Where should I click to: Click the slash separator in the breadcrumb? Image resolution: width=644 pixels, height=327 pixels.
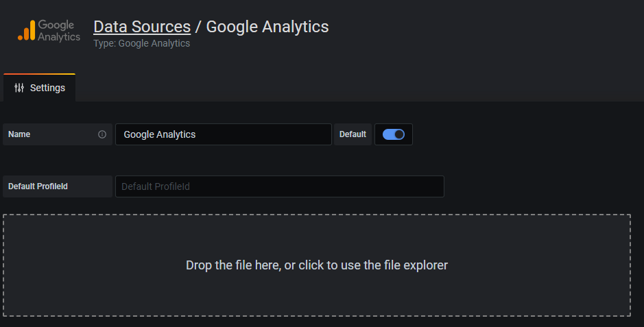[198, 27]
